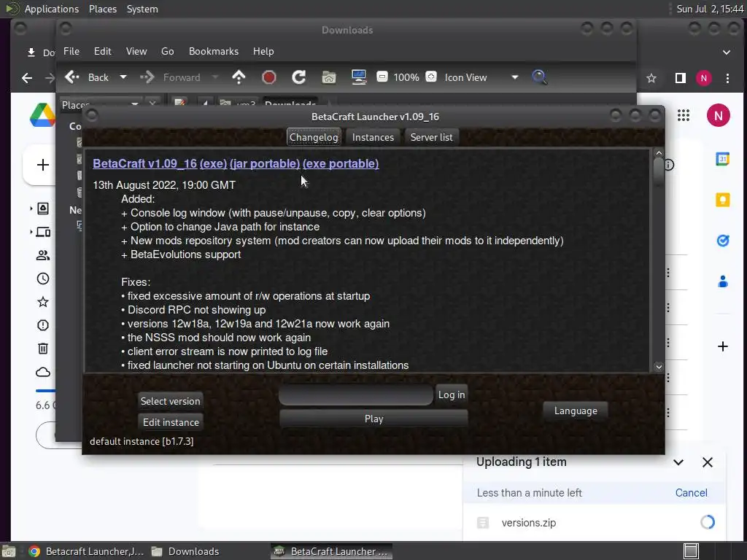Open Recent in Drive sidebar
Viewport: 747px width, 560px height.
[x=43, y=279]
